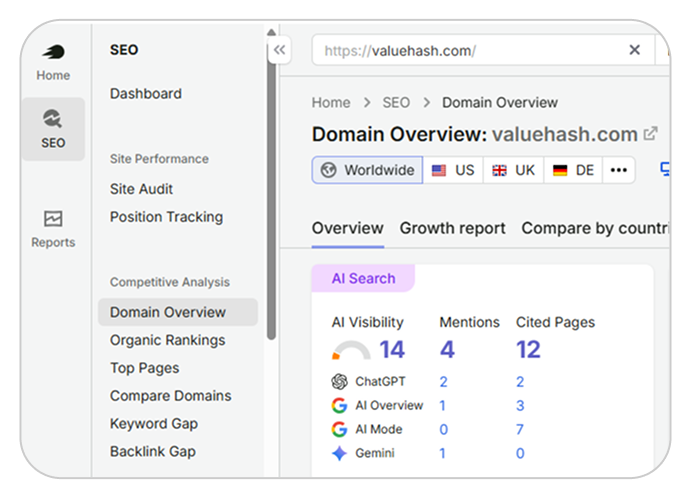The height and width of the screenshot is (498, 691).
Task: Open valuehash.com via external link icon
Action: click(x=650, y=134)
